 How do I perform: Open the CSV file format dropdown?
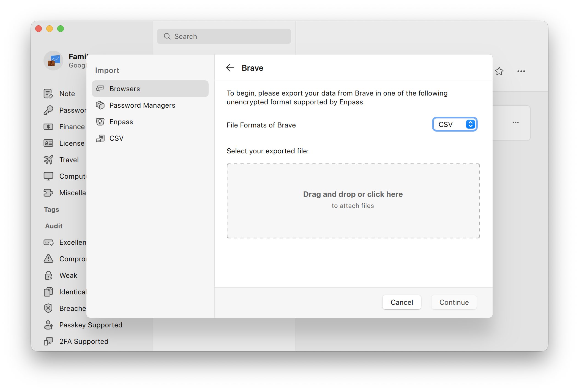[x=455, y=124]
